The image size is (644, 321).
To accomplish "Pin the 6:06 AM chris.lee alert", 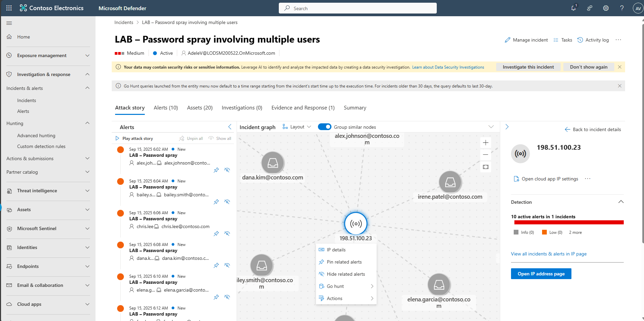I will point(216,233).
